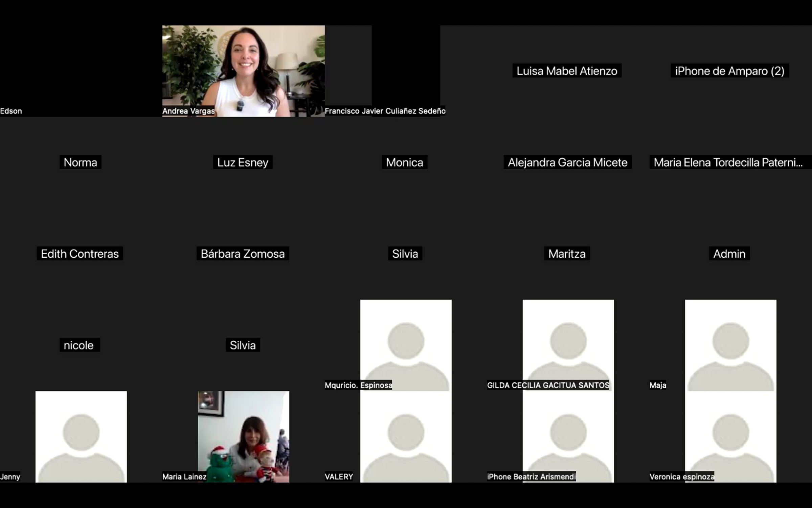Screen dimensions: 812x508
Task: Click the Silvia label beside nicole
Action: pos(243,345)
